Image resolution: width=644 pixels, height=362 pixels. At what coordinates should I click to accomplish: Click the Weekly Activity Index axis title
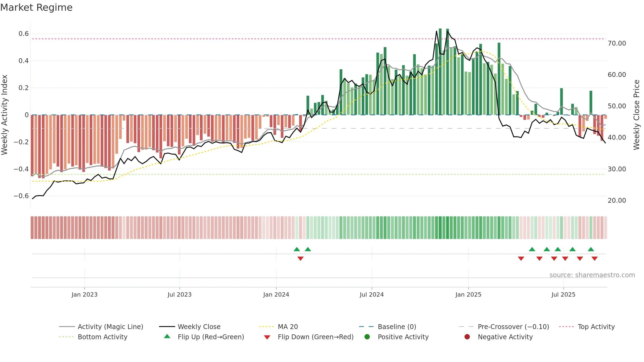pos(4,115)
